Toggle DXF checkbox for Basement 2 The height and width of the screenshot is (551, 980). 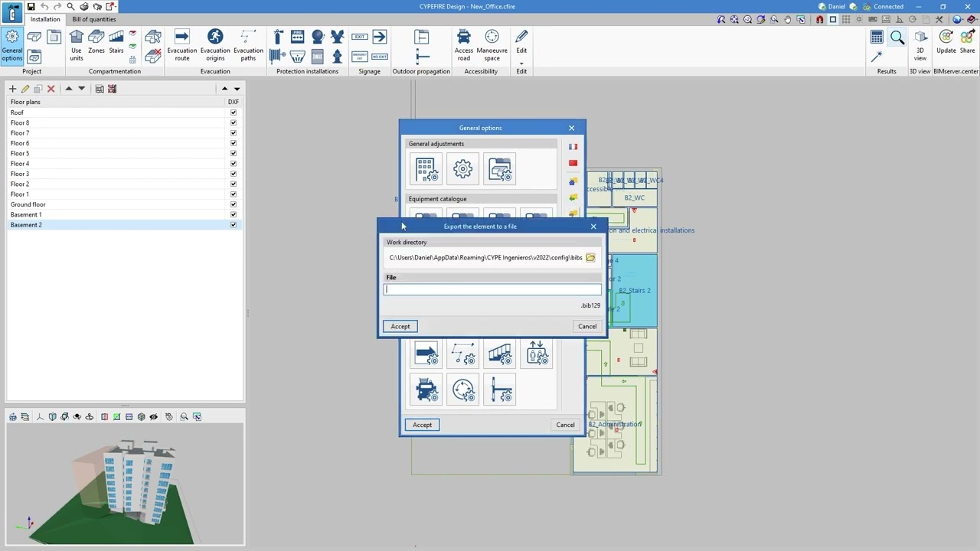234,225
